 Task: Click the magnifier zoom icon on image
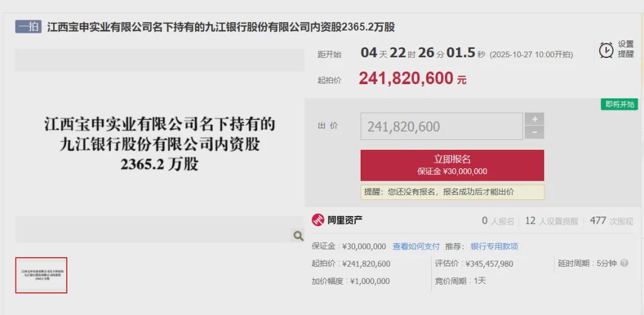click(298, 236)
